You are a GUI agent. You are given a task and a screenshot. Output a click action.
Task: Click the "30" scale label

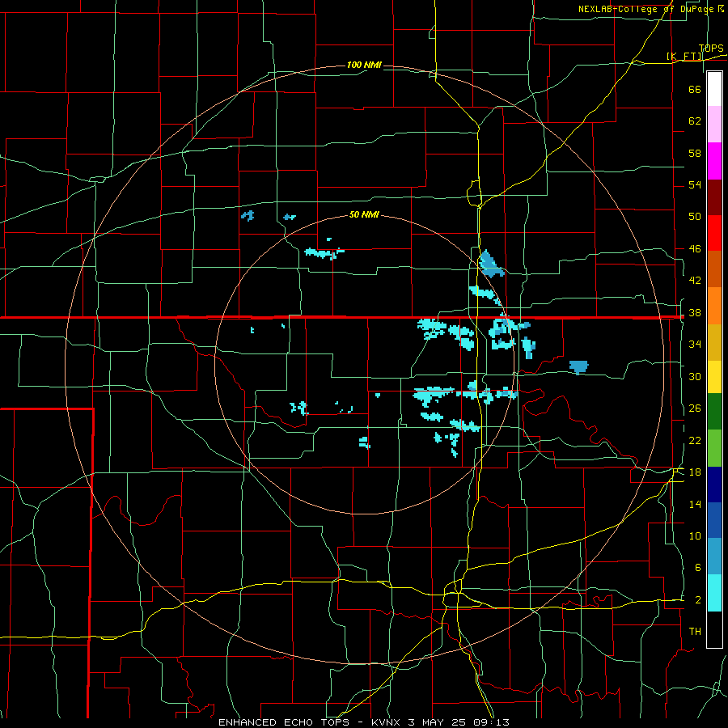point(695,376)
